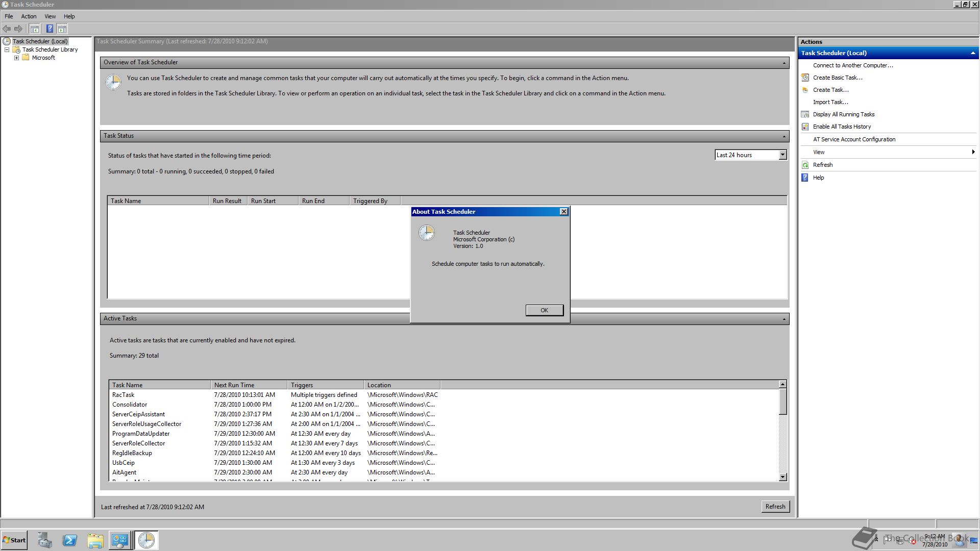
Task: Open the View submenu in Actions pane
Action: coord(888,152)
